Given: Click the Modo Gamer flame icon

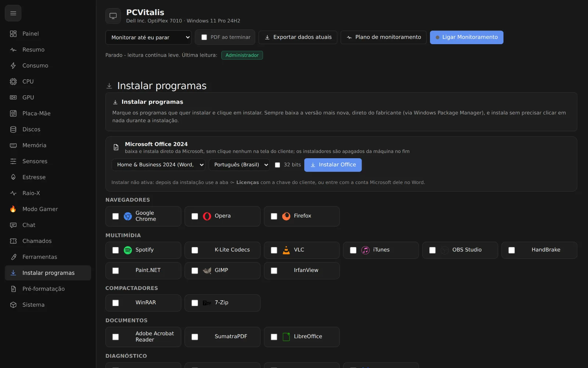Looking at the screenshot, I should 13,209.
